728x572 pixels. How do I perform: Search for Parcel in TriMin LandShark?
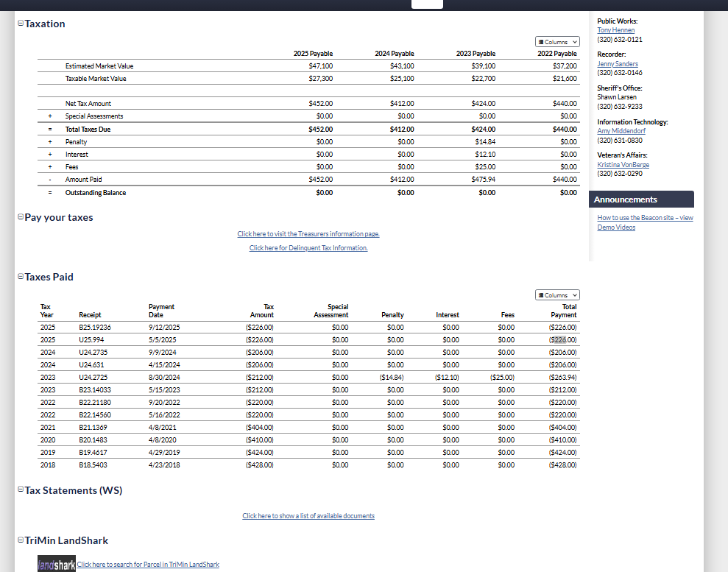[148, 565]
